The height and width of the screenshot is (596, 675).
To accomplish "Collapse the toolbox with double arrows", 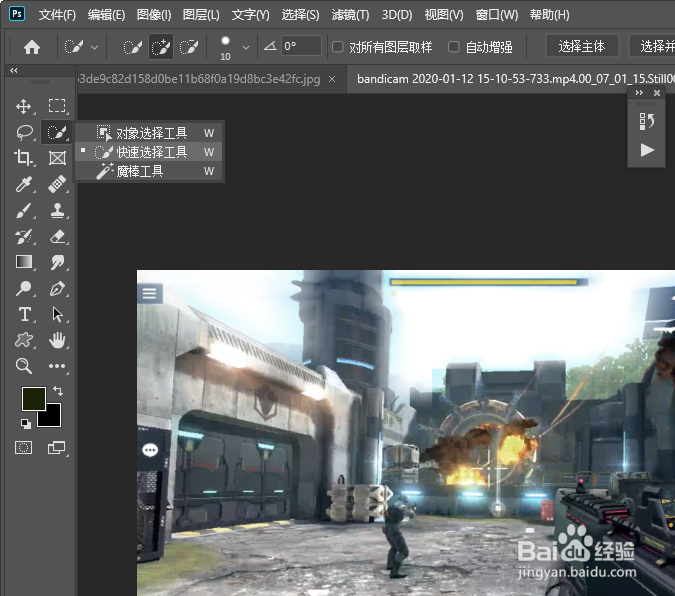I will coord(14,71).
